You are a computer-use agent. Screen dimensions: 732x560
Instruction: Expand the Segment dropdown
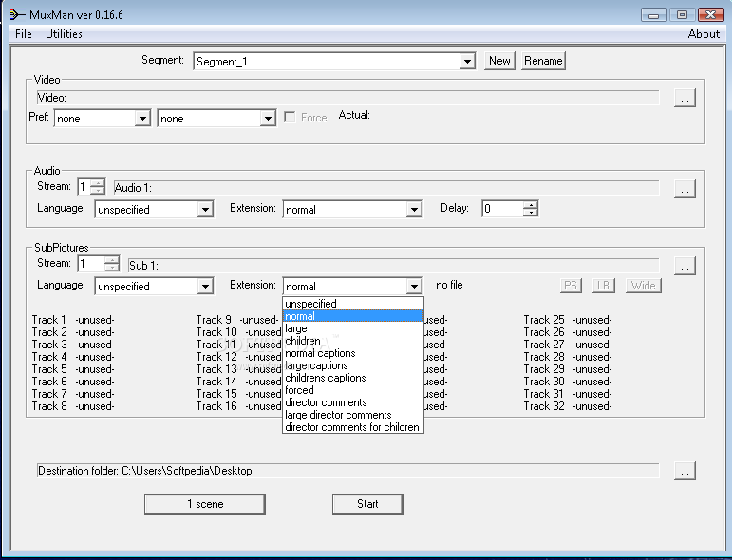click(467, 61)
